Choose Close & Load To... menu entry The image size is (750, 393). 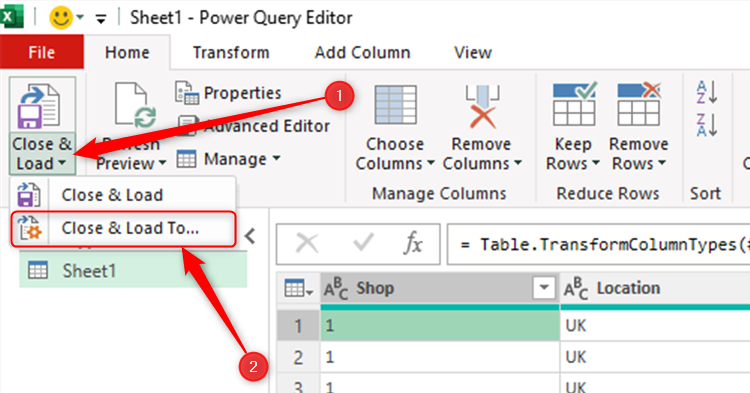(x=123, y=229)
